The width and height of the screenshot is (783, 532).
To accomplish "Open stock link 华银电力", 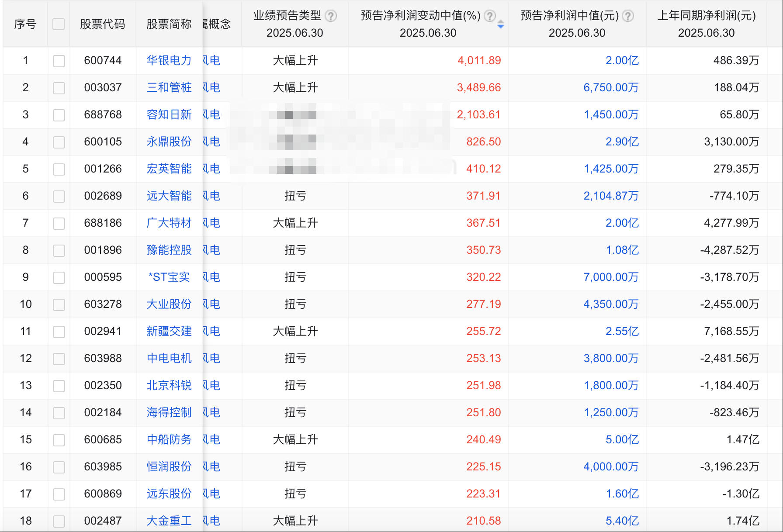I will coord(169,60).
